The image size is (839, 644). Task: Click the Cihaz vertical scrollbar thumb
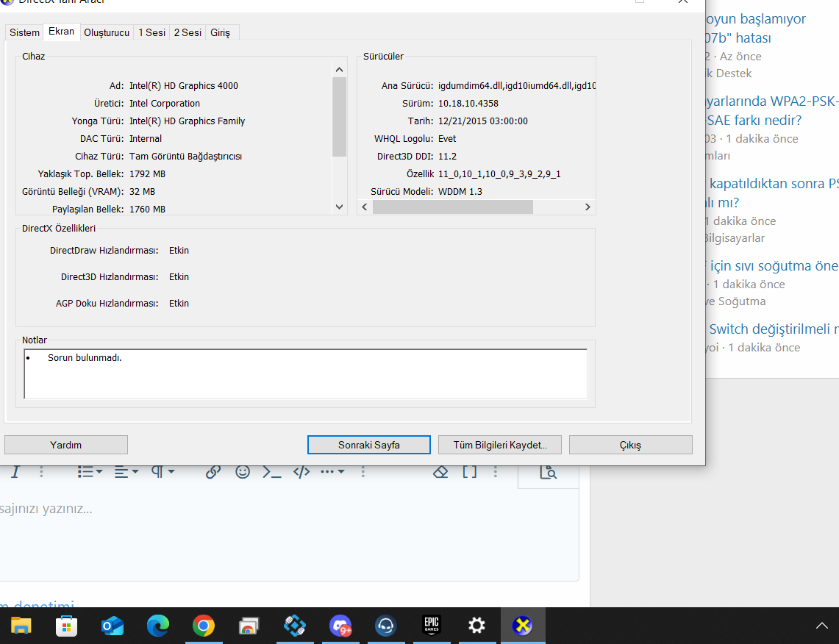339,117
